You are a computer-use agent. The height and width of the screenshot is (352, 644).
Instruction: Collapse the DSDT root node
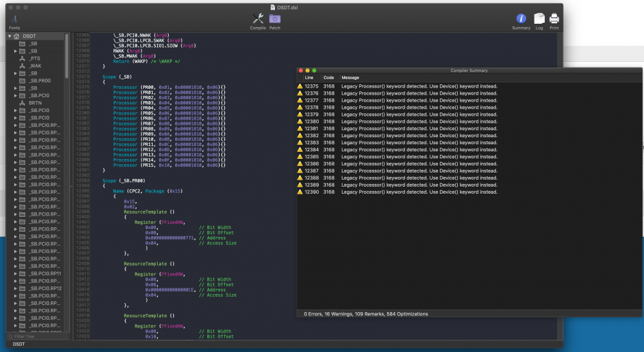[10, 36]
